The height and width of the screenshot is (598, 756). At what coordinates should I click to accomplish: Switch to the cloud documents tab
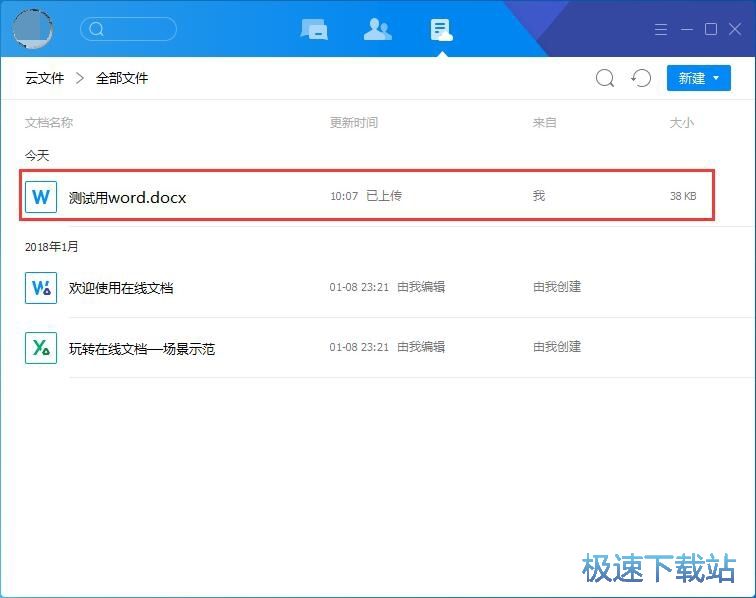[x=441, y=30]
